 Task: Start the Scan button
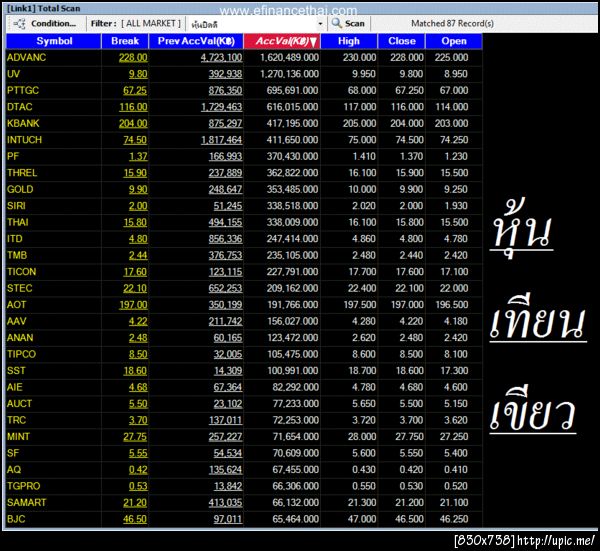click(x=348, y=24)
